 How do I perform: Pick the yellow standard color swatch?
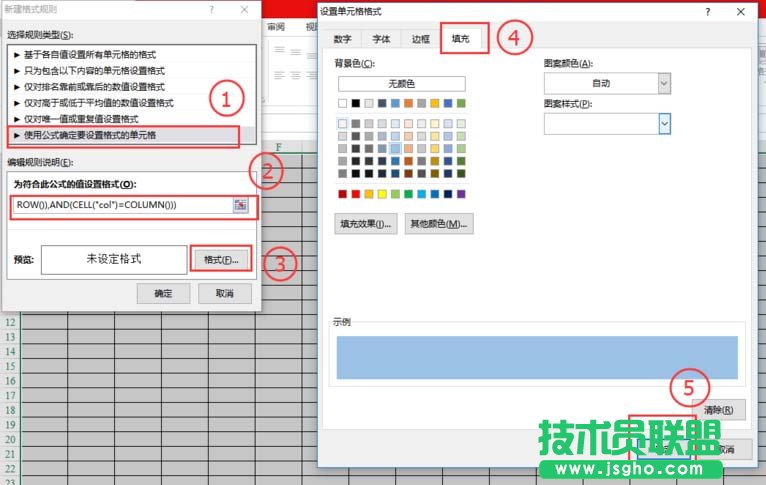coord(382,194)
